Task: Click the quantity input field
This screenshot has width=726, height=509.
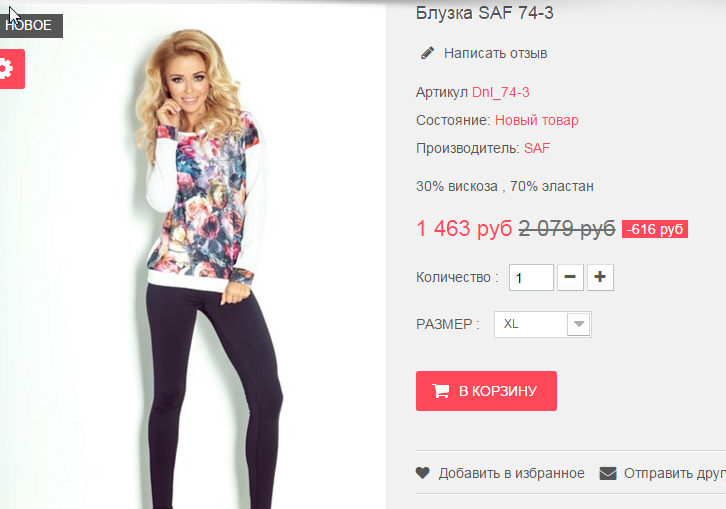Action: click(531, 277)
